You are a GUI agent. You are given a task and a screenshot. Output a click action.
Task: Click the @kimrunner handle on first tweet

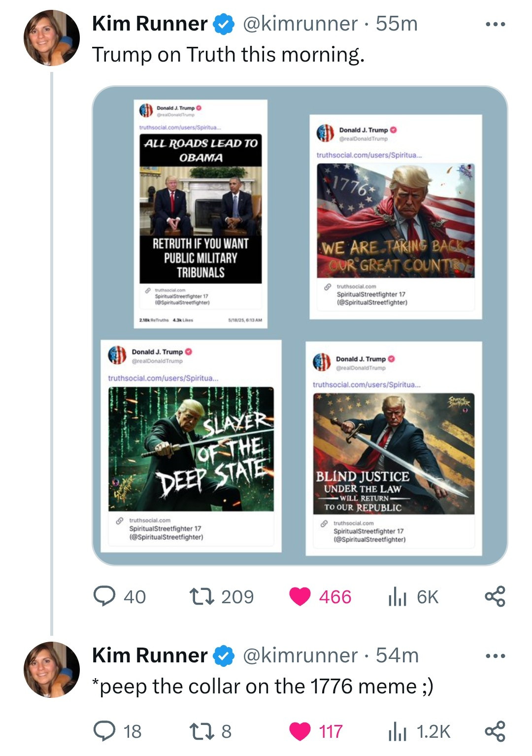coord(299,24)
